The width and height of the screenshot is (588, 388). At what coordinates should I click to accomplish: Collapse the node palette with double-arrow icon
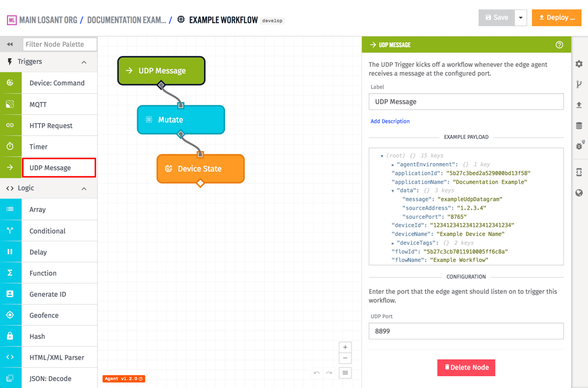[10, 44]
